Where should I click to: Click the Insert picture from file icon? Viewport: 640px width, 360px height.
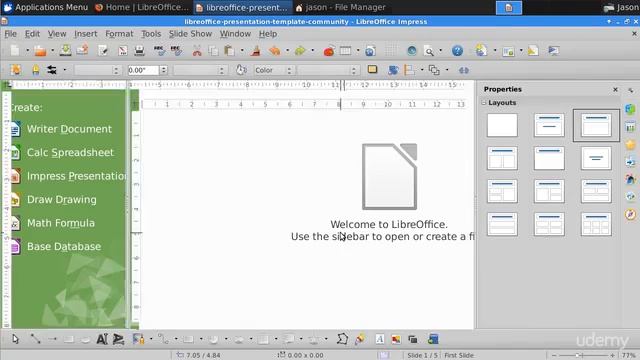[x=396, y=339]
